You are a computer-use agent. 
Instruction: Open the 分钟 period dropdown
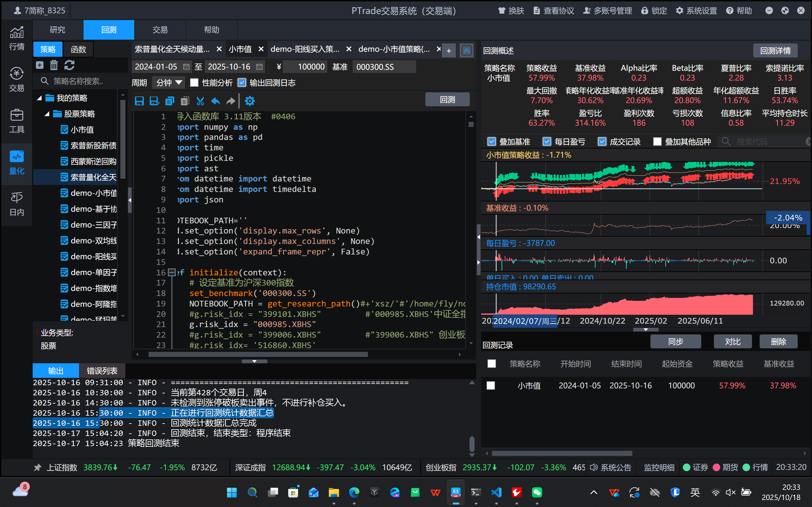(168, 83)
